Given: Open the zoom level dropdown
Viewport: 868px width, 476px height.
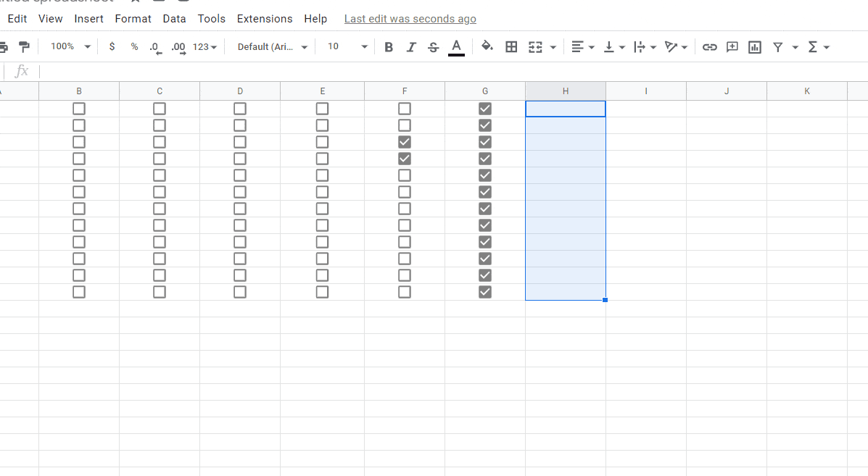Looking at the screenshot, I should [x=69, y=46].
